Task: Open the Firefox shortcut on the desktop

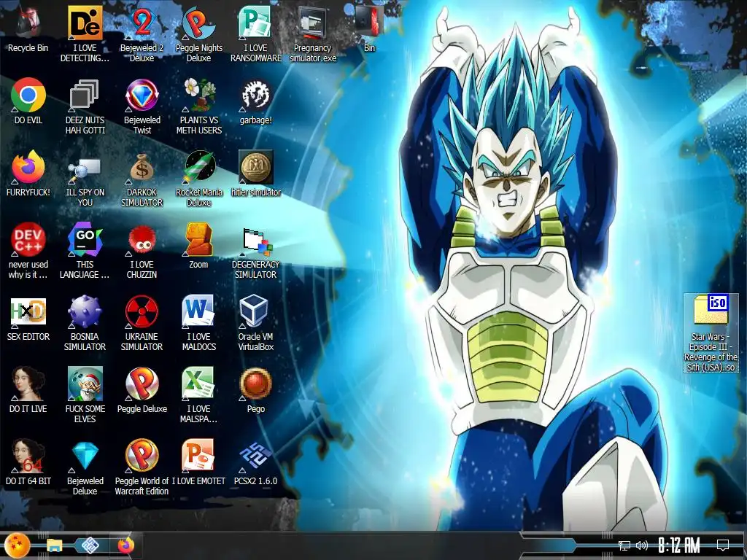Action: (28, 174)
